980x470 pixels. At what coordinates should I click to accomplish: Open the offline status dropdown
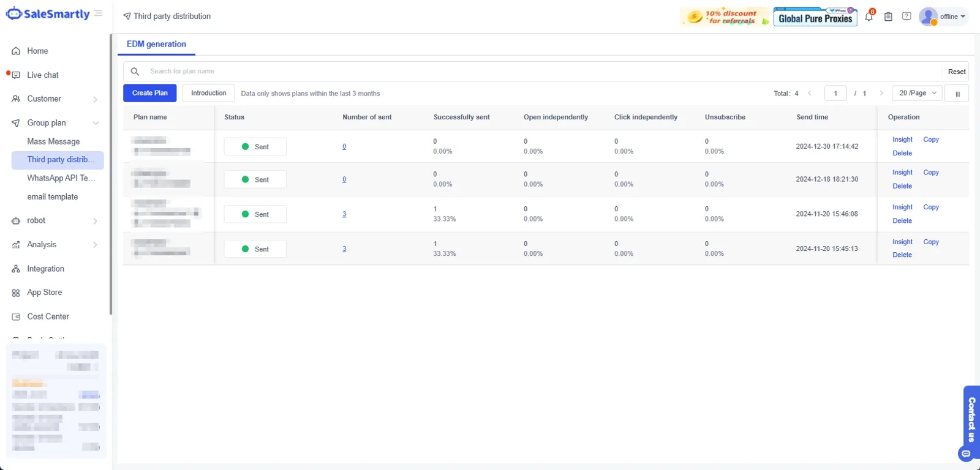coord(944,17)
